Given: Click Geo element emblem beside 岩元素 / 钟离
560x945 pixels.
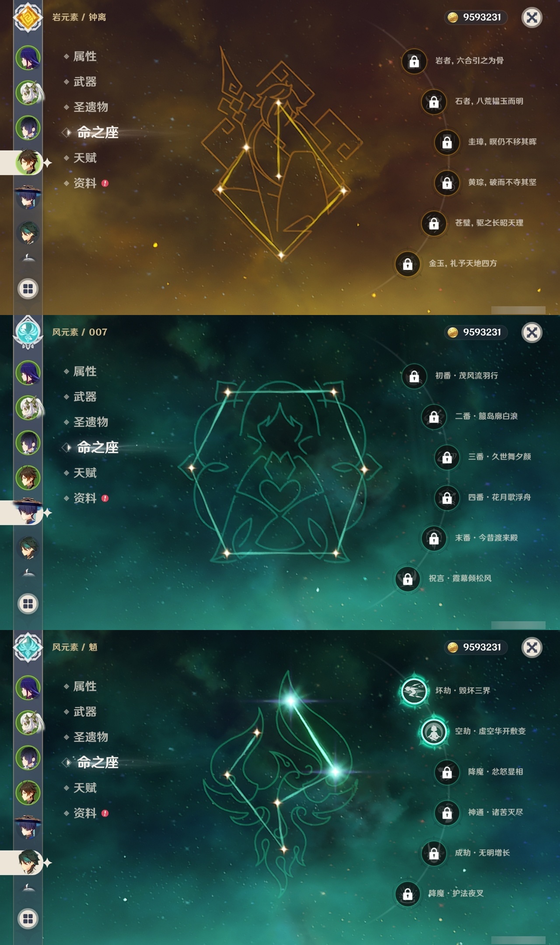Looking at the screenshot, I should pyautogui.click(x=28, y=17).
